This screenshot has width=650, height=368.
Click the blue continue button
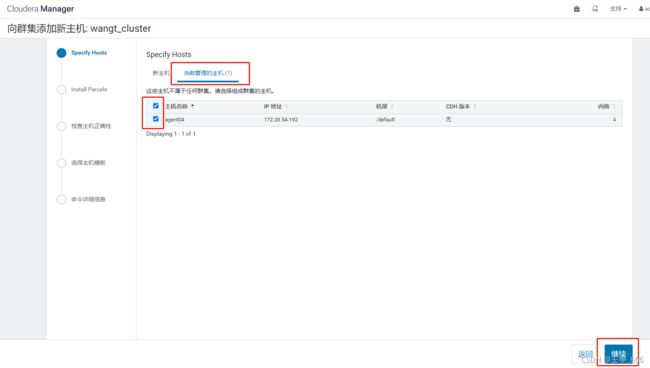tap(618, 354)
